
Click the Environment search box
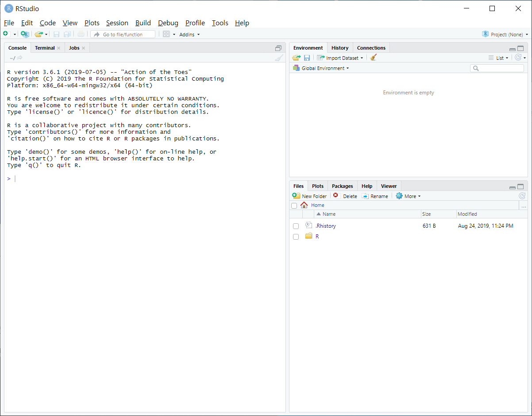[497, 68]
